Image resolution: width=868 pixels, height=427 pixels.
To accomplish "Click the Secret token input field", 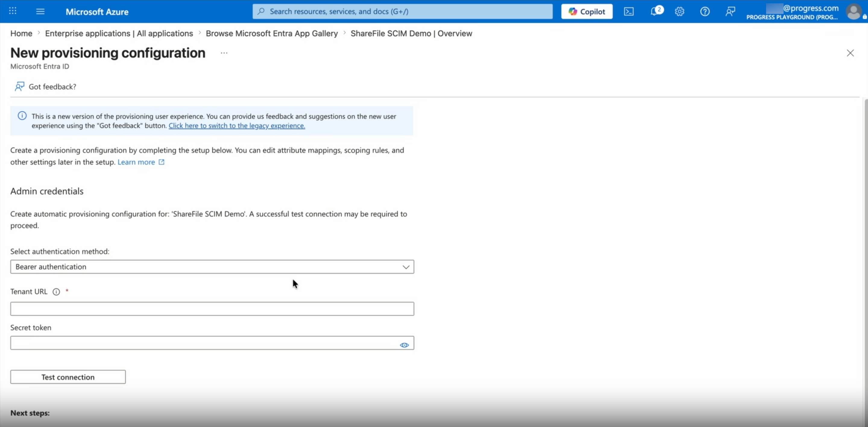I will [x=212, y=343].
